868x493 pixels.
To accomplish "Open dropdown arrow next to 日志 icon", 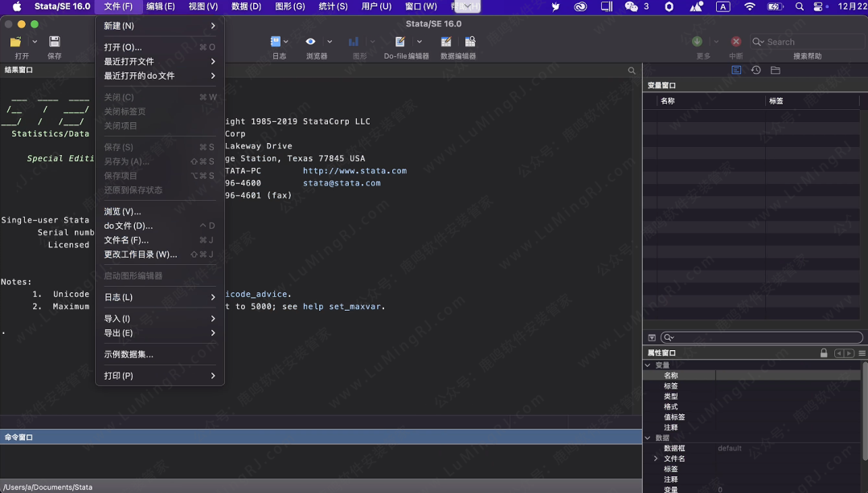I will coord(286,42).
